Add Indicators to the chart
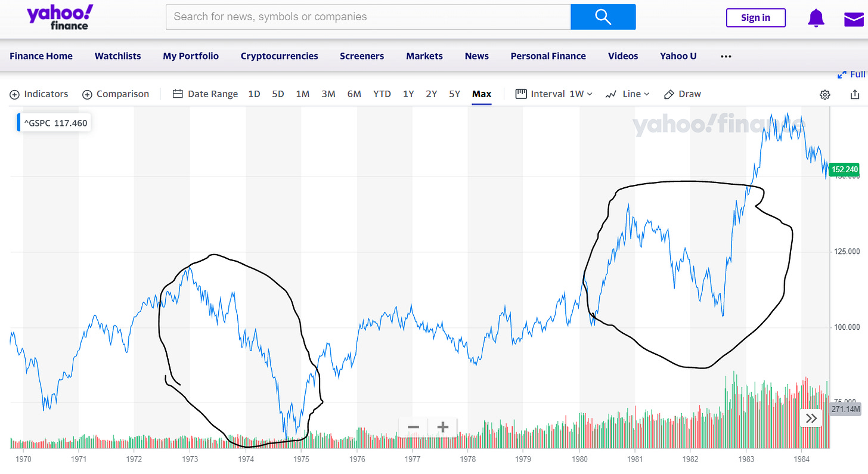Screen dimensions: 868x474 39,94
